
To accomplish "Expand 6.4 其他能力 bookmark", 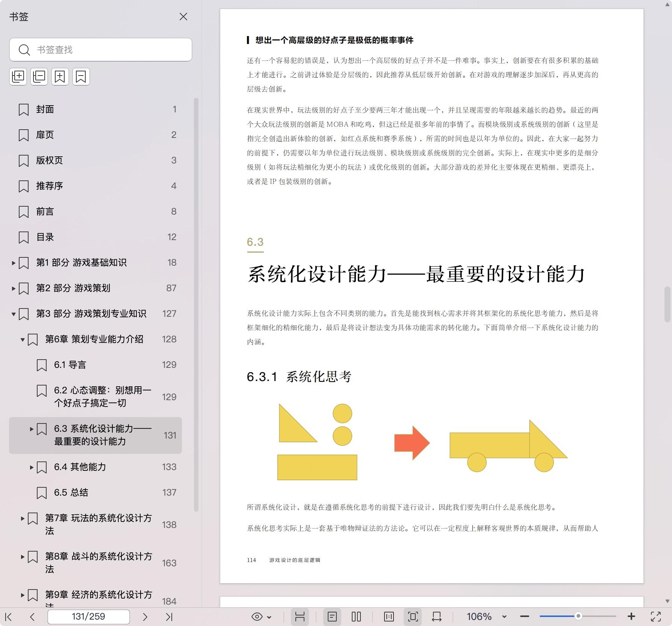I will point(32,467).
